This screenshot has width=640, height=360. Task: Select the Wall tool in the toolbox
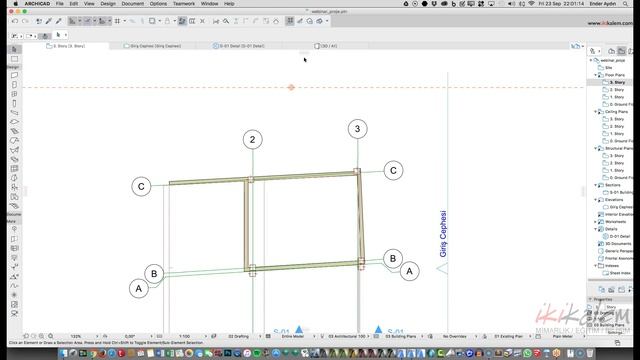point(14,75)
